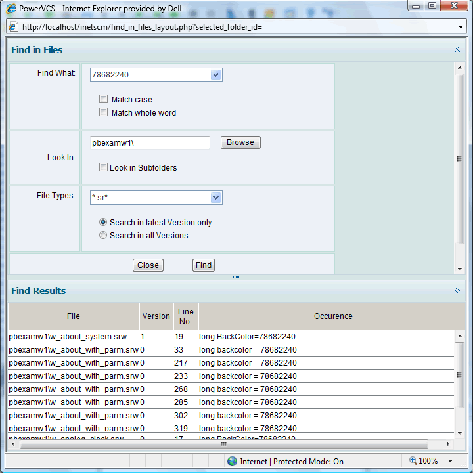Select the pbexamw1\w_about_system.srw result

click(68, 337)
